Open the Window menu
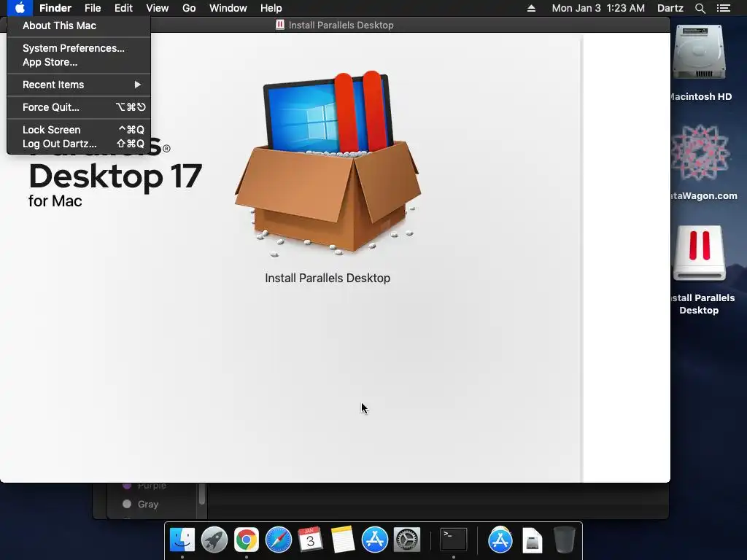This screenshot has height=560, width=747. coord(228,8)
